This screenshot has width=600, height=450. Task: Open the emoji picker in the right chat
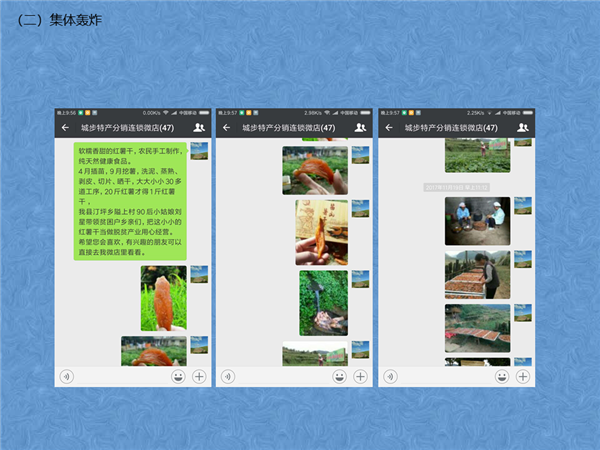click(x=501, y=376)
